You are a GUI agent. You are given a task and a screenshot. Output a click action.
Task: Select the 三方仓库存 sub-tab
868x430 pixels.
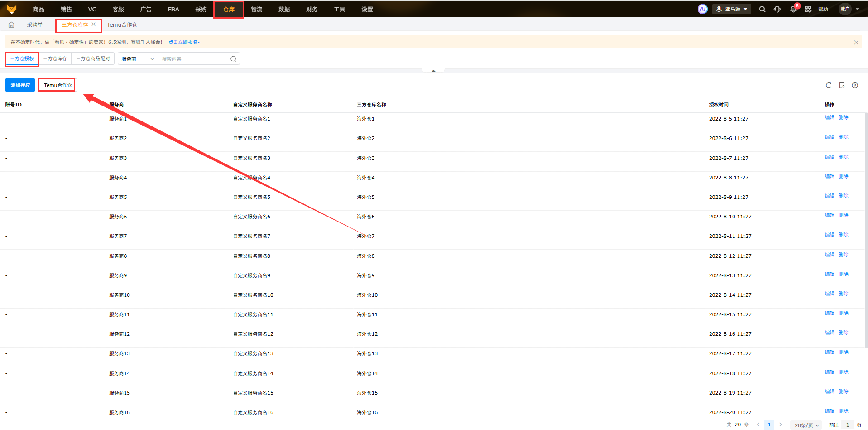tap(55, 58)
